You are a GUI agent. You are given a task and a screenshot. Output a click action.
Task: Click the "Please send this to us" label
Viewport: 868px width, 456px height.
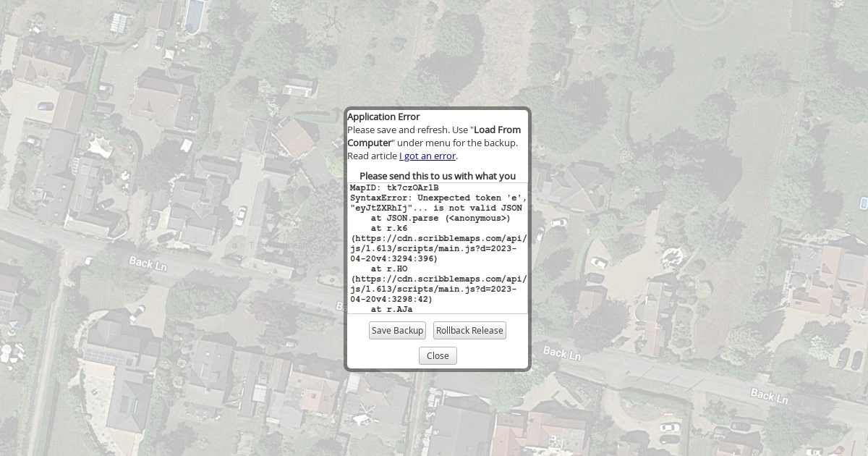437,176
